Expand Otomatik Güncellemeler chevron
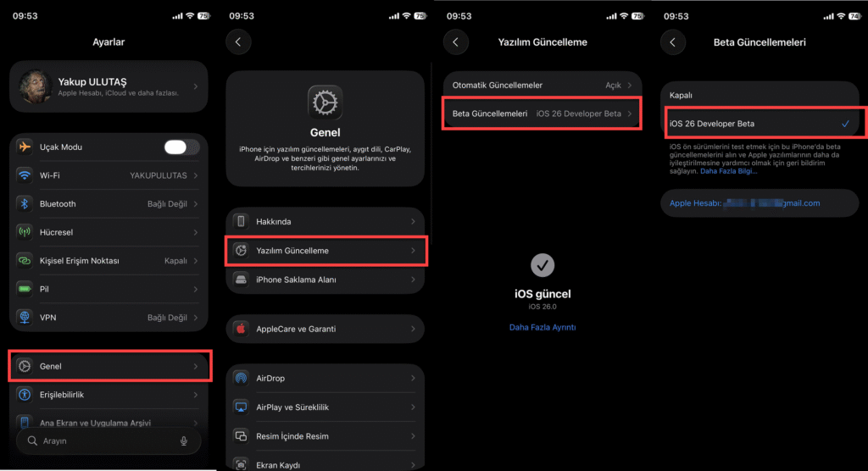 (630, 86)
